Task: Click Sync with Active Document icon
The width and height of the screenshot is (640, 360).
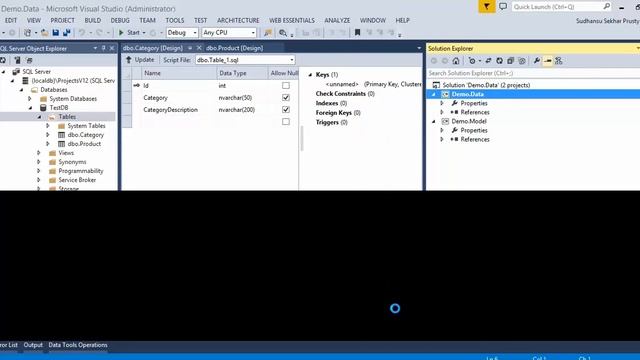Action: click(488, 61)
